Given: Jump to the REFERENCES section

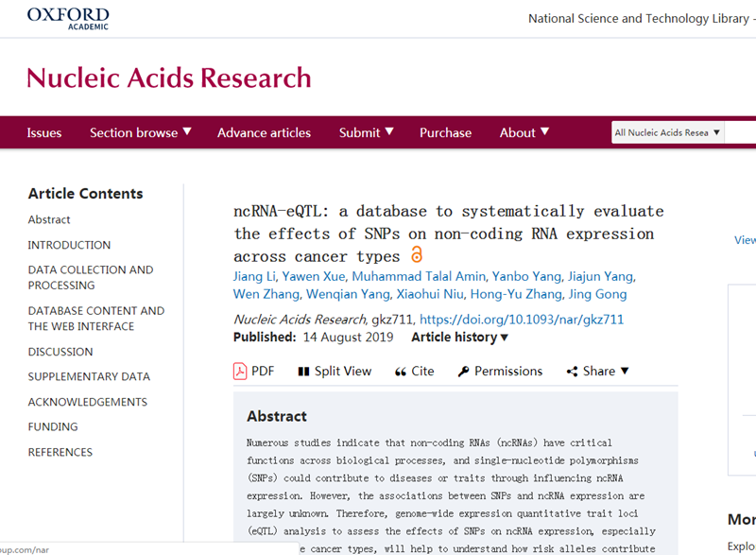Looking at the screenshot, I should (x=60, y=452).
